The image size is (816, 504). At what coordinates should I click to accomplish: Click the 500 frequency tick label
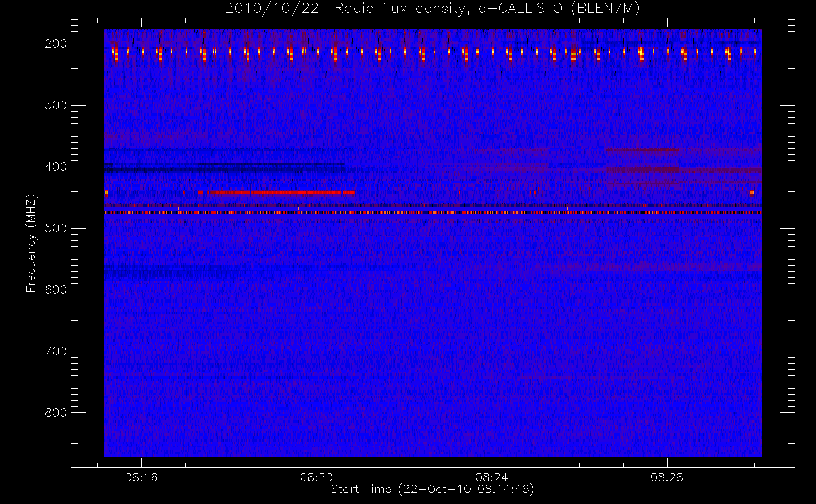pos(55,228)
